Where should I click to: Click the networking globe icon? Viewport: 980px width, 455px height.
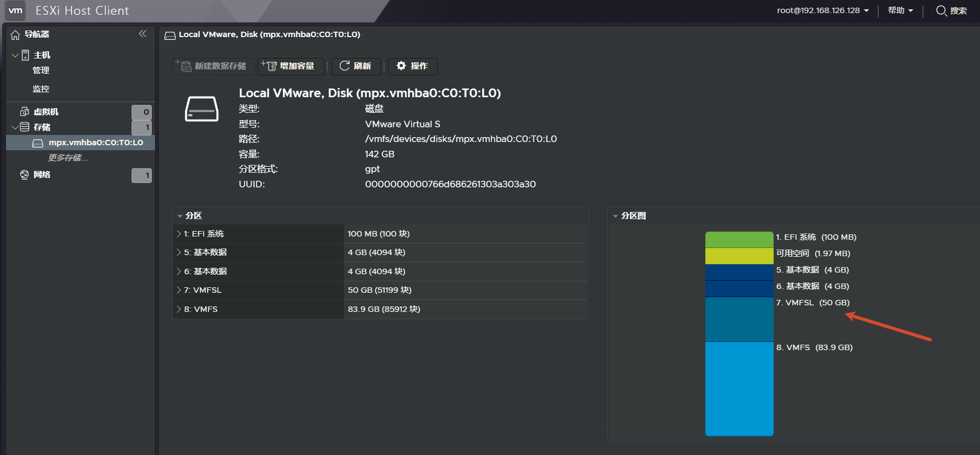[25, 175]
